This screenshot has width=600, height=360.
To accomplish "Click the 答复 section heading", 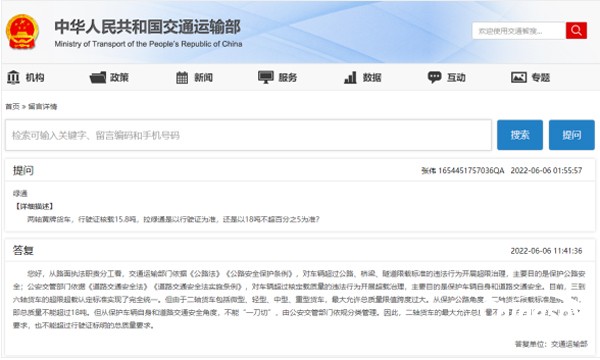I will point(23,250).
